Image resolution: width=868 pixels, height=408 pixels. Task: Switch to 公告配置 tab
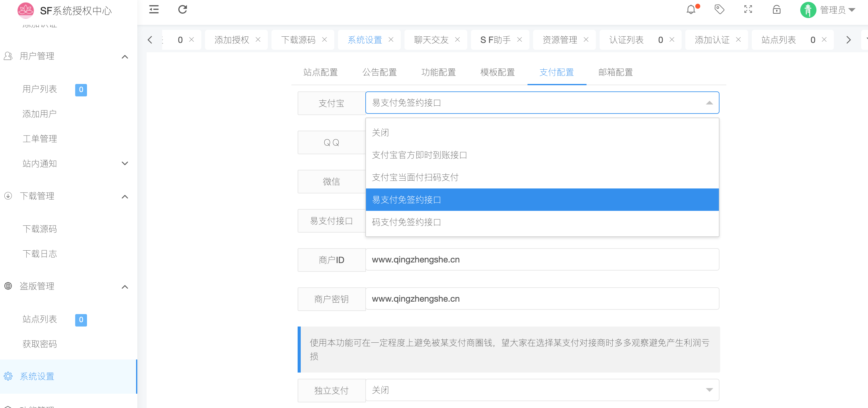pyautogui.click(x=379, y=72)
